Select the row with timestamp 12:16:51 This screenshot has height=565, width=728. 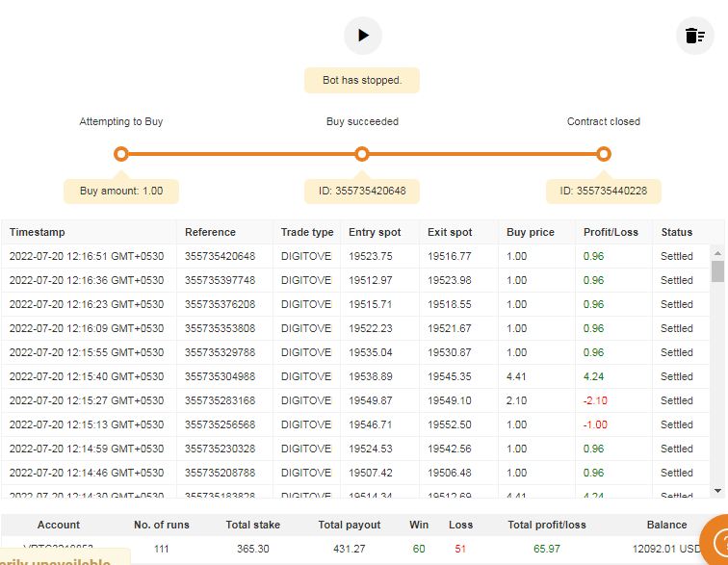(x=355, y=256)
